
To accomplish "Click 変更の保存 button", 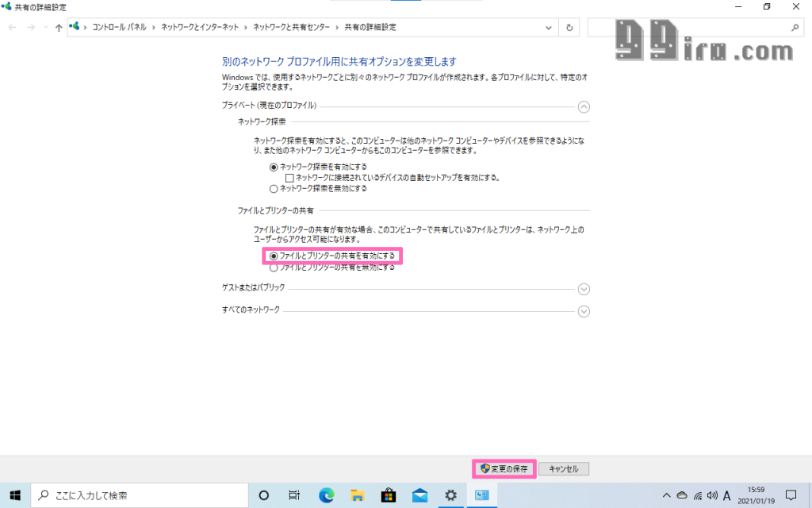I will [x=504, y=469].
